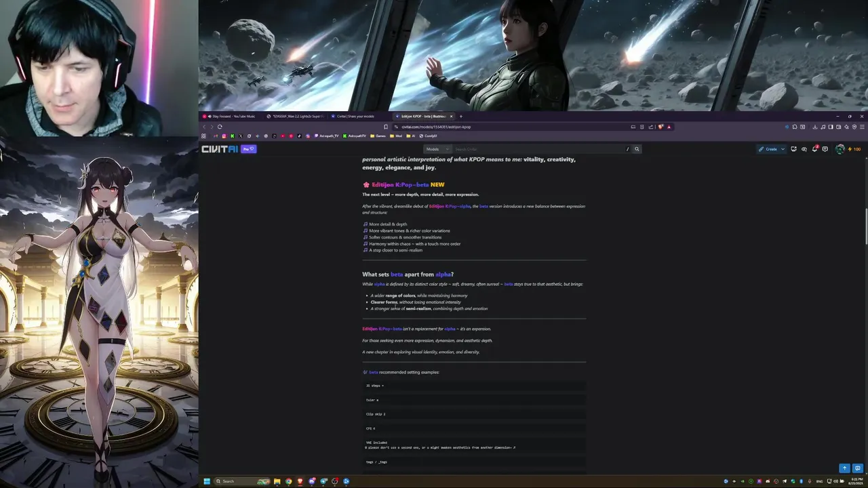Open Chrome from the taskbar

click(289, 481)
